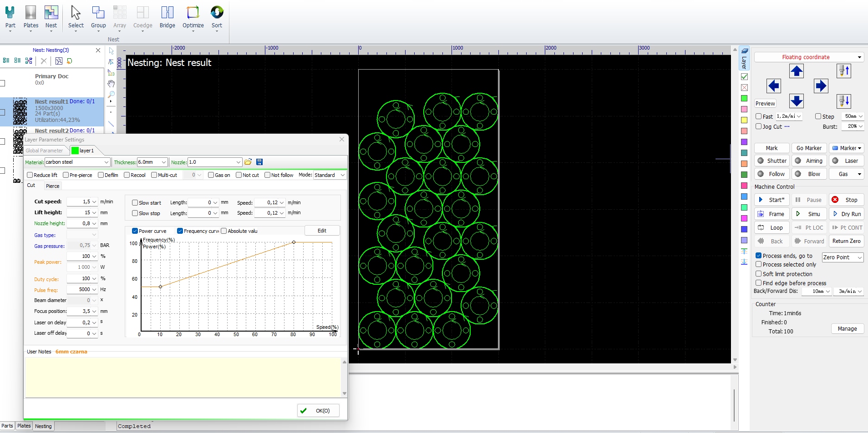Click the blue up arrow jog button

(796, 71)
